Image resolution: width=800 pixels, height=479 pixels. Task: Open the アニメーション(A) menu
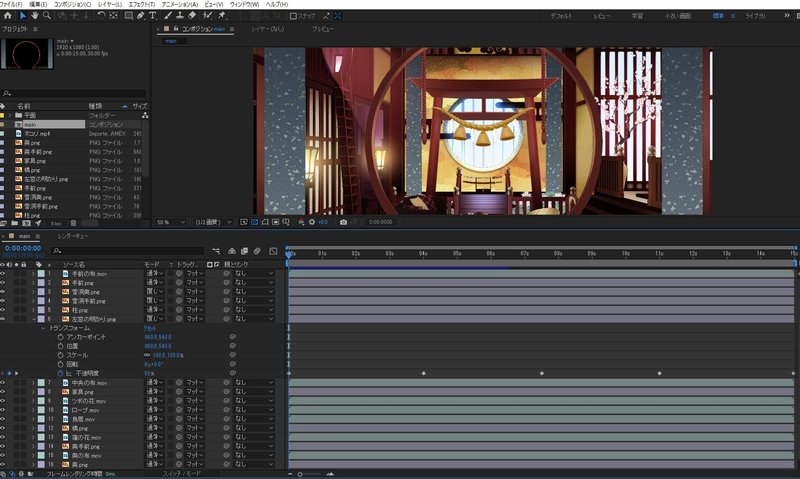point(180,4)
